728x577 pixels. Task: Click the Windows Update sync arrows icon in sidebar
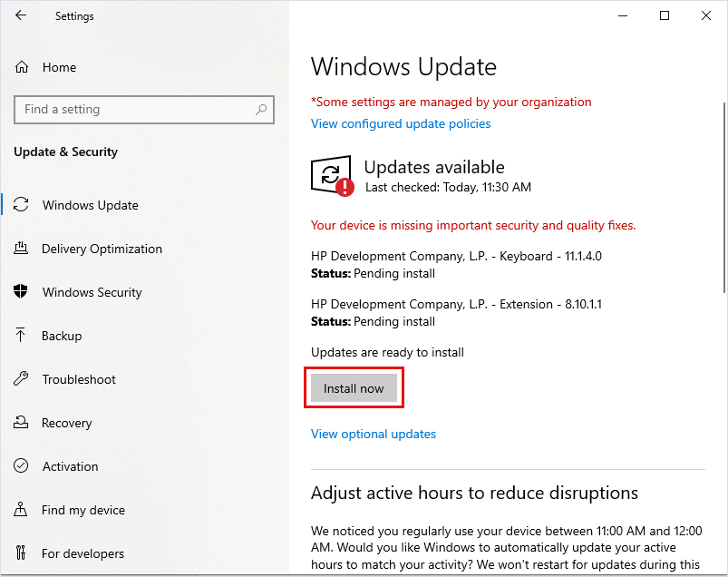click(x=21, y=205)
